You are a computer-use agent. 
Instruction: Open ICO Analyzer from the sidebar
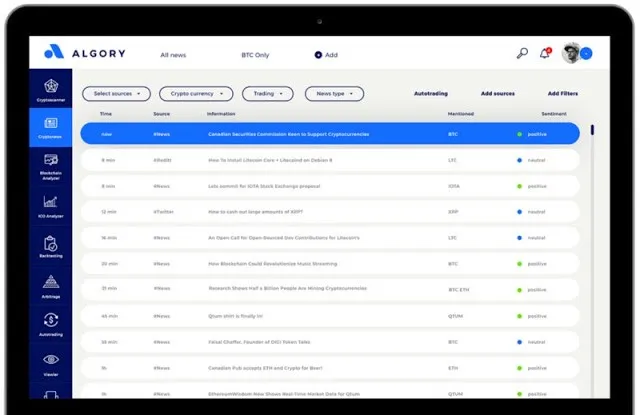[51, 206]
